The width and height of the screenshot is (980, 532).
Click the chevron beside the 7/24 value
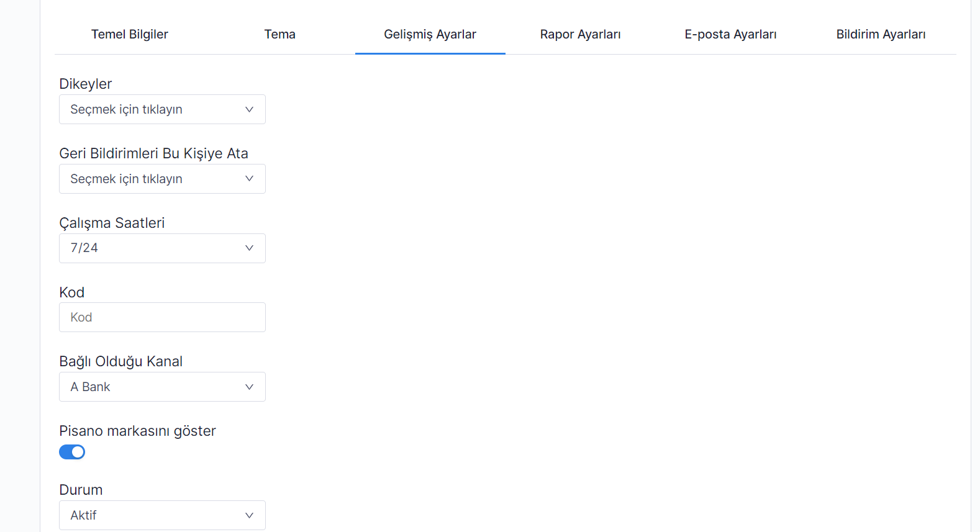tap(249, 248)
